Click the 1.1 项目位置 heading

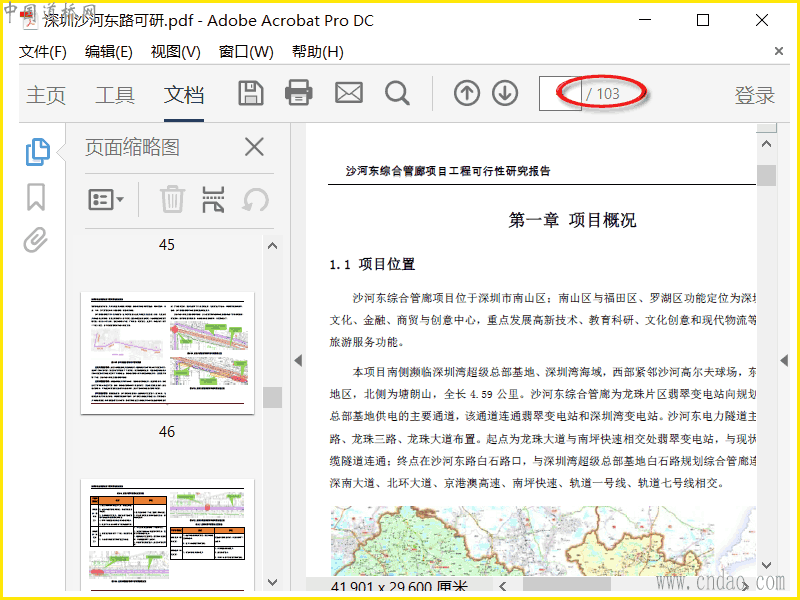(x=372, y=264)
